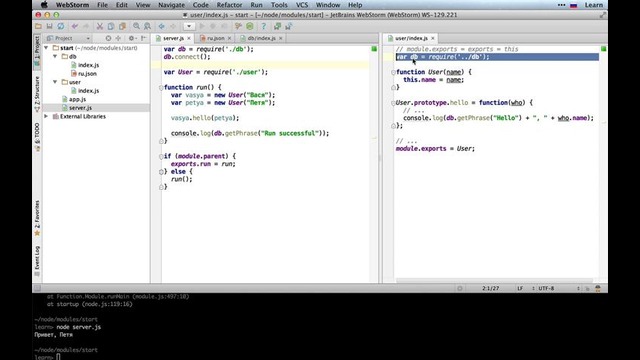
Task: Click the Cut scissors icon
Action: 100,26
